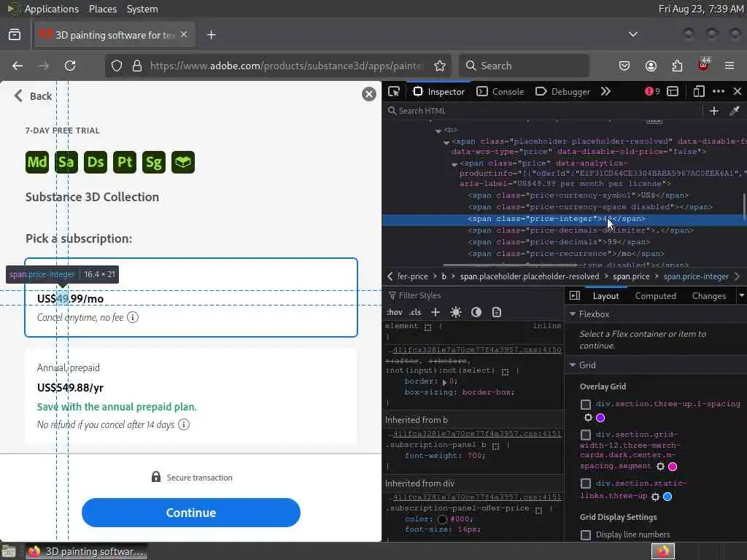
Task: Click the Filter Styles input
Action: (x=474, y=296)
